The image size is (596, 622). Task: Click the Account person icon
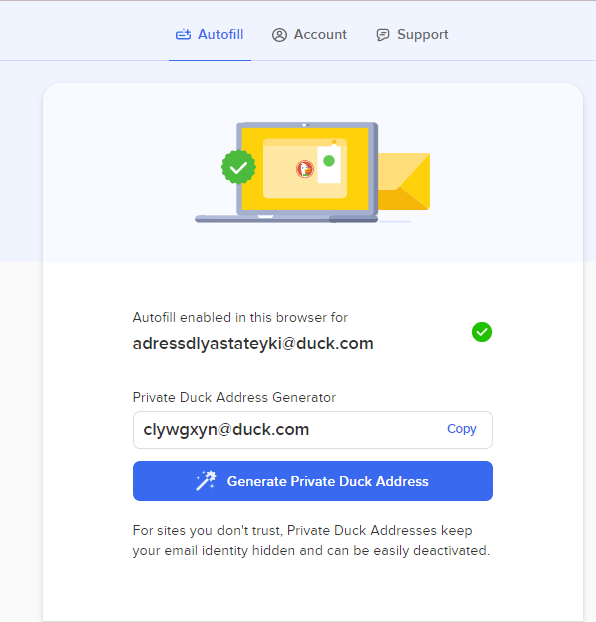[x=279, y=35]
